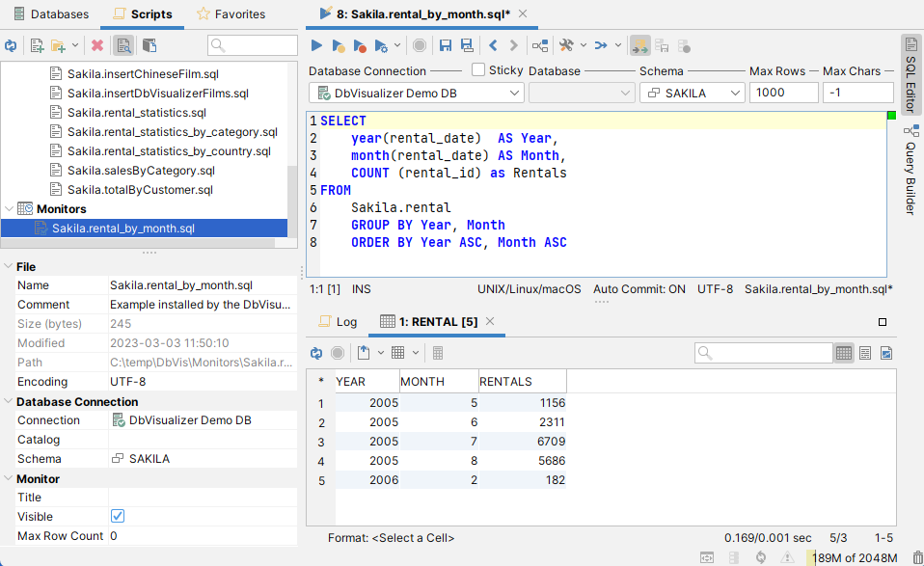
Task: Collapse the Monitors tree section
Action: click(10, 208)
